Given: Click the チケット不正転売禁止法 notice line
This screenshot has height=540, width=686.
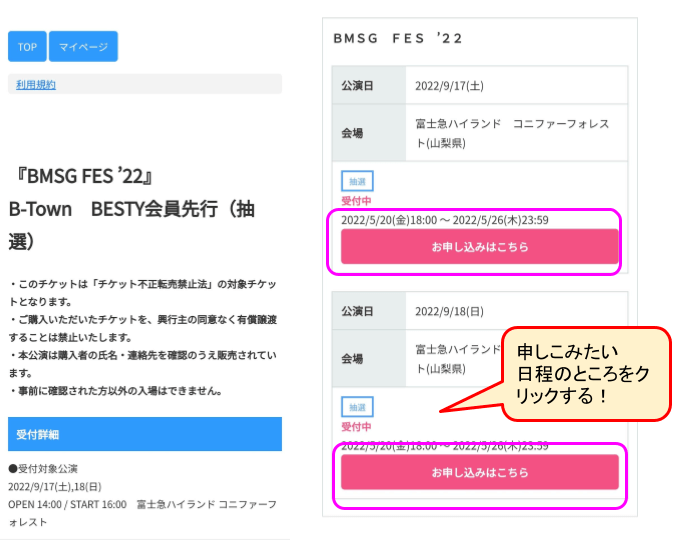Looking at the screenshot, I should click(x=142, y=293).
